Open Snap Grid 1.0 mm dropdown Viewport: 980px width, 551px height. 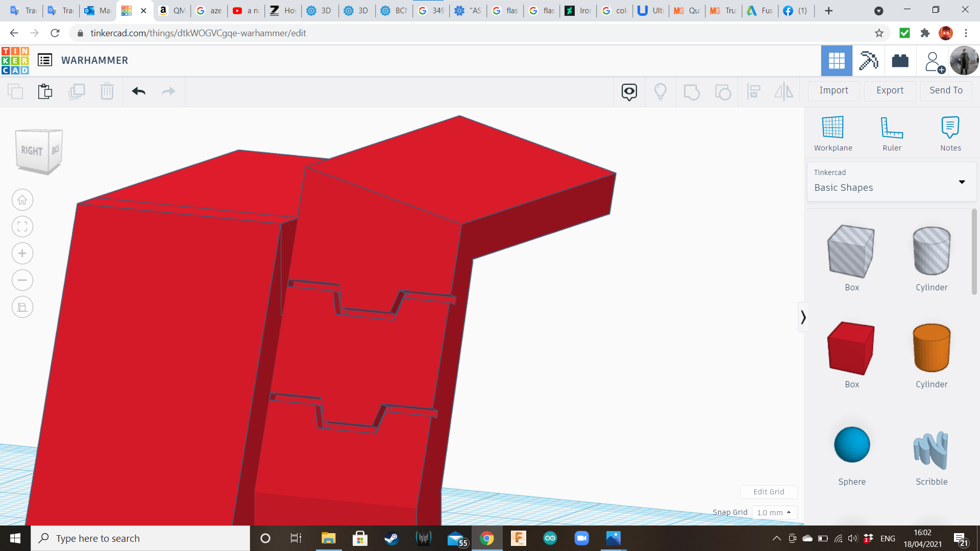tap(774, 512)
